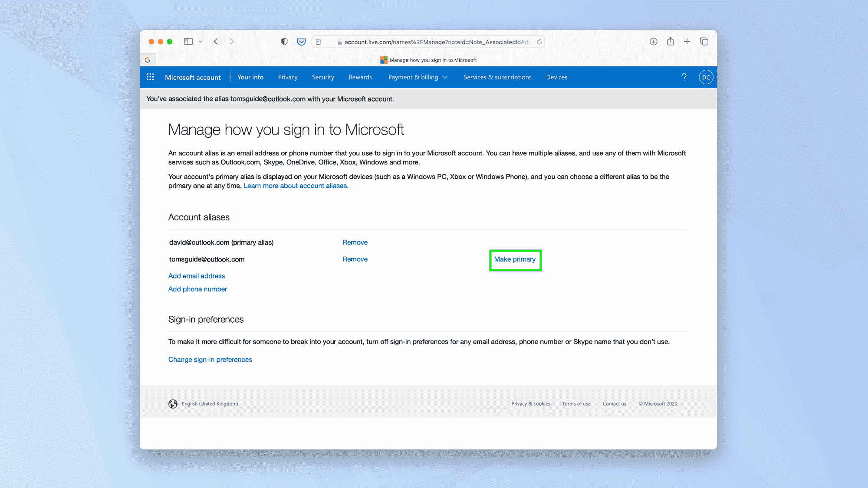Image resolution: width=868 pixels, height=488 pixels.
Task: Click the uBlock Origin shield icon
Action: [284, 42]
